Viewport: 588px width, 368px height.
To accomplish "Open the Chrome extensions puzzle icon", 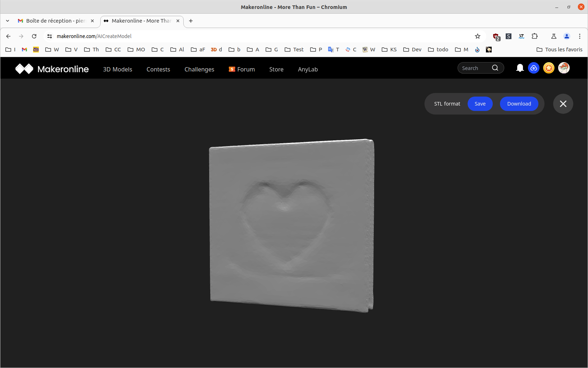I will 534,36.
